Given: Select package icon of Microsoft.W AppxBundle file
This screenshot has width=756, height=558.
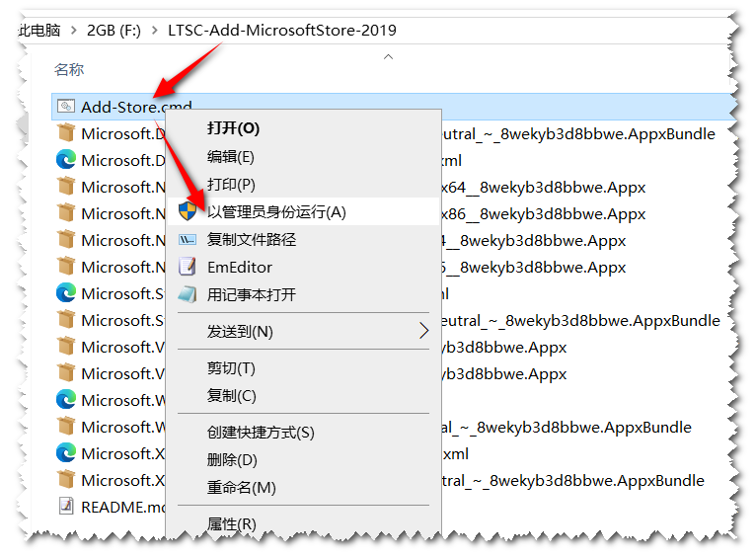Looking at the screenshot, I should [x=65, y=427].
